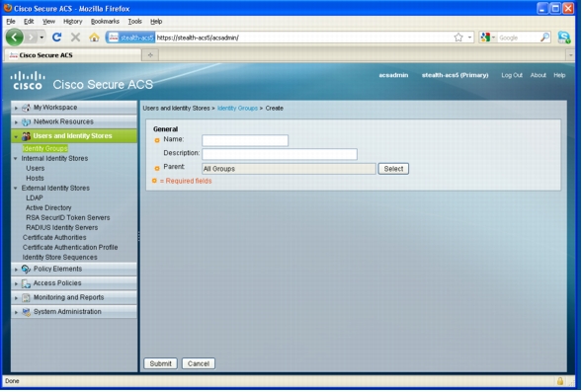Open the Active Directory tree item
This screenshot has width=582, height=392.
(x=48, y=208)
